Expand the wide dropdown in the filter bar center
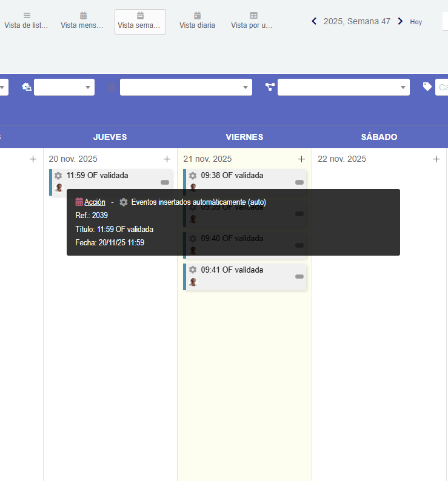This screenshot has width=448, height=481. [x=186, y=87]
